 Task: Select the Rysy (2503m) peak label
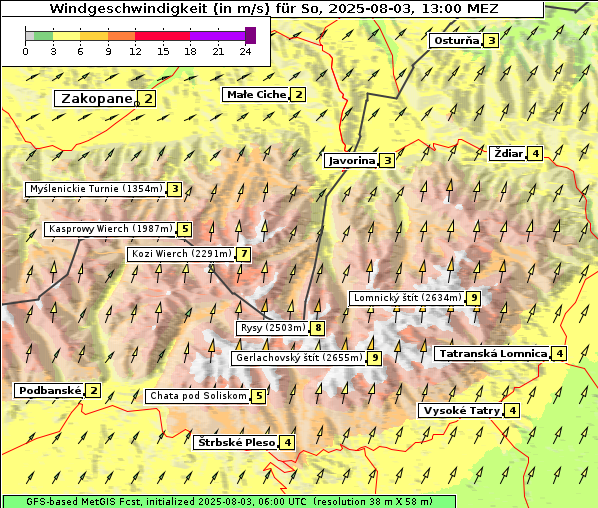[273, 328]
